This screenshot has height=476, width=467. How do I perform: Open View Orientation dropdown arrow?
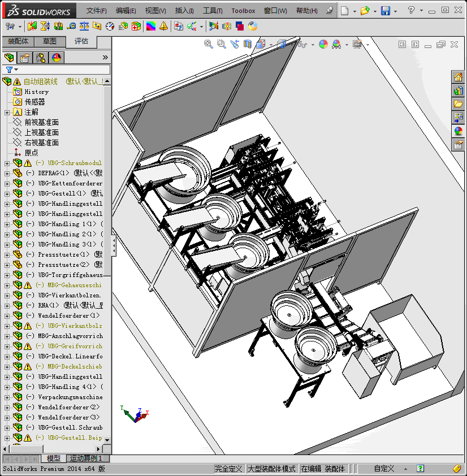pos(271,45)
